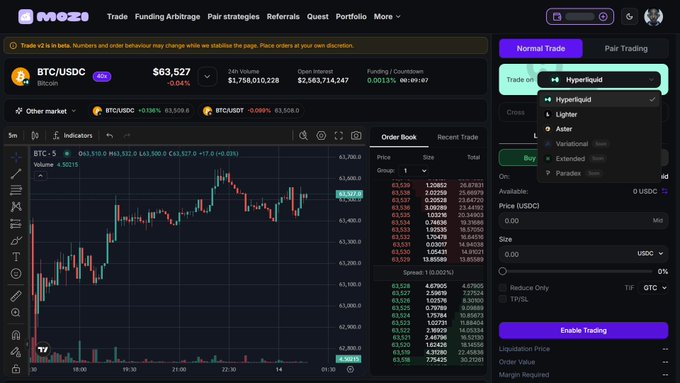Click the Indicators button
Viewport: 680px width, 383px height.
[73, 135]
